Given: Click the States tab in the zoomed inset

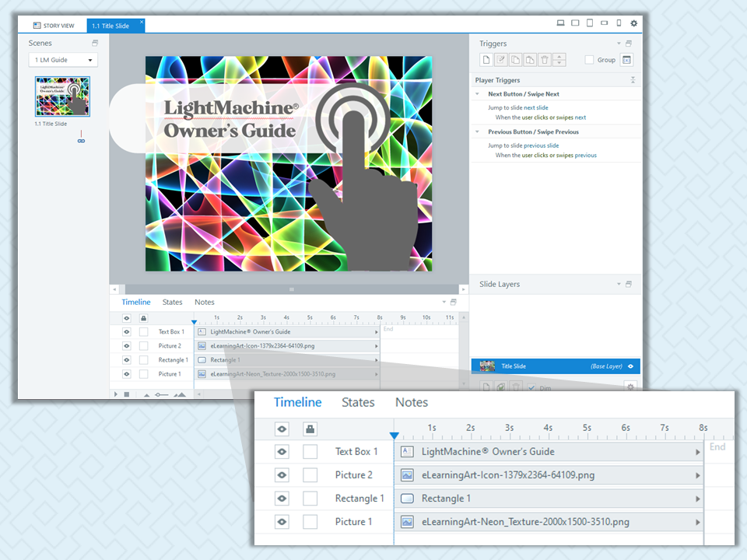Looking at the screenshot, I should (x=358, y=402).
